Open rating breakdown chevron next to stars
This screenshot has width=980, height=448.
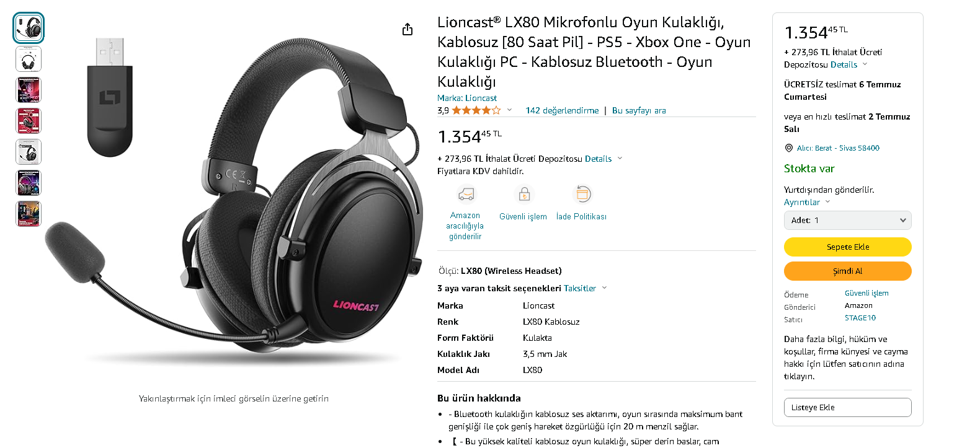click(x=509, y=110)
